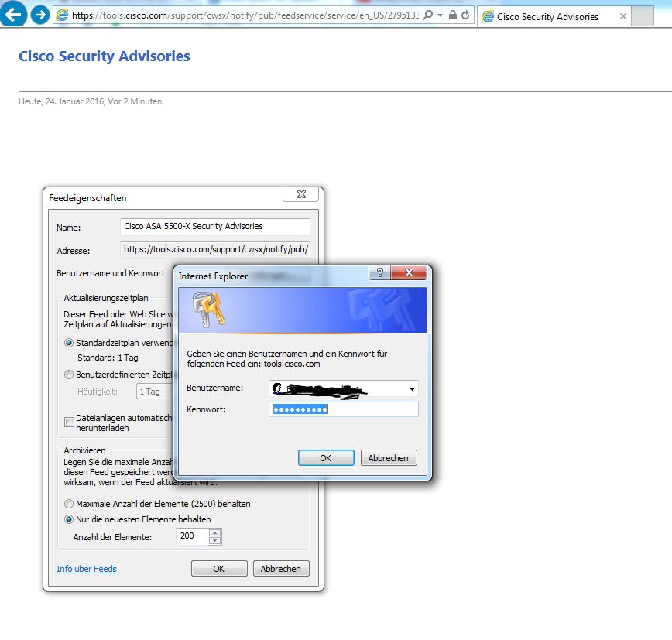Click the search magnifier in address bar

427,15
